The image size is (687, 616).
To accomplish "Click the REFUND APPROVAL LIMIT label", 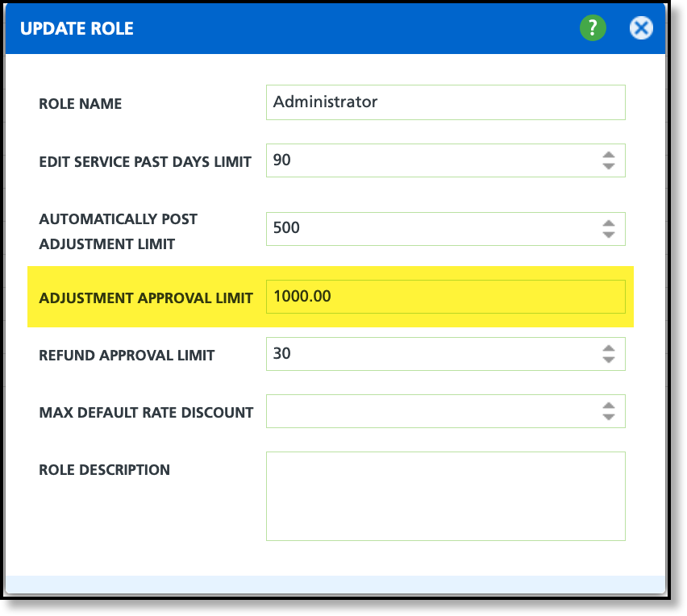I will point(127,356).
